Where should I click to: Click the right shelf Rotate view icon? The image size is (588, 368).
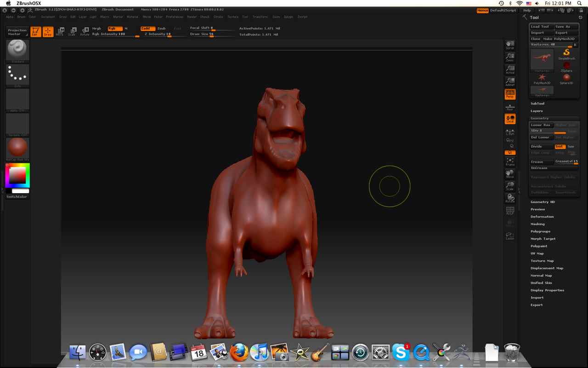(x=510, y=199)
